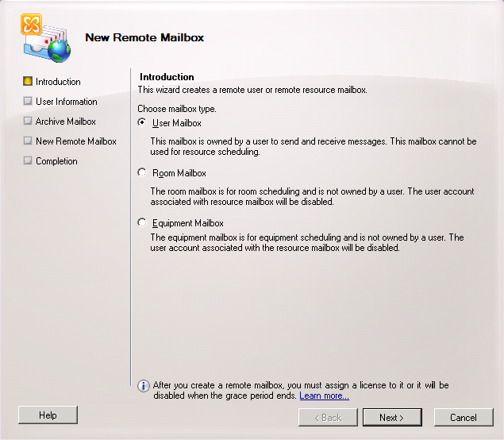Select the Introduction step label in sidebar
Screen dimensions: 504x440
[x=58, y=82]
